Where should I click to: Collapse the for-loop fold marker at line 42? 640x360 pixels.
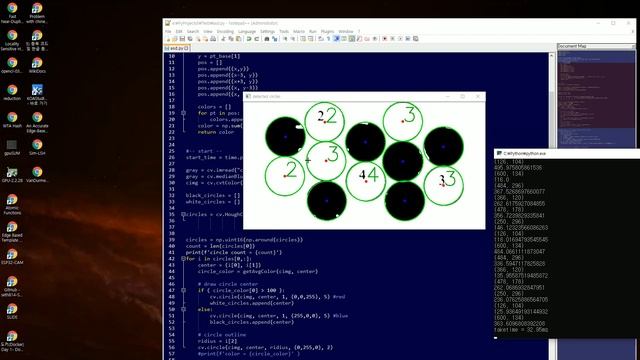coord(183,259)
